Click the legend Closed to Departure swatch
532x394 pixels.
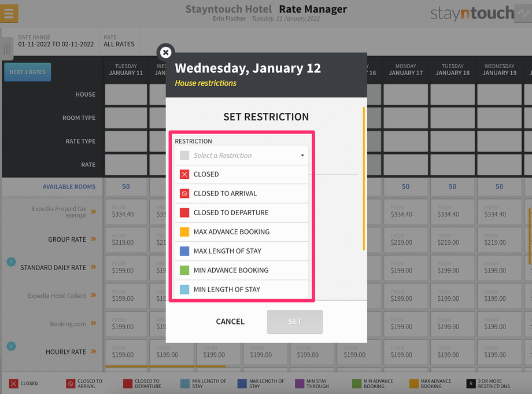(128, 384)
